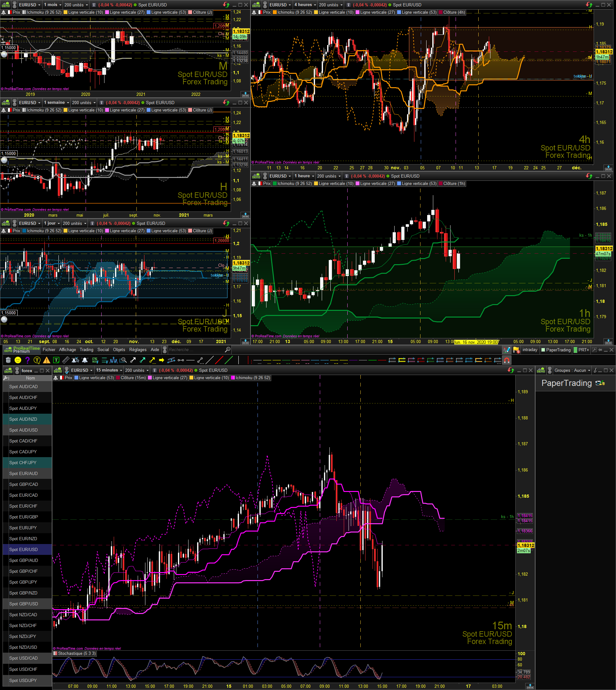Open the purple question mark help tool
Image resolution: width=616 pixels, height=690 pixels.
click(27, 360)
